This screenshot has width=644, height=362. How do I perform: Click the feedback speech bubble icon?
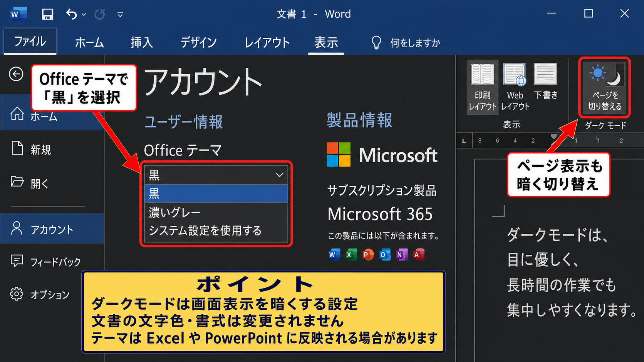tap(17, 261)
